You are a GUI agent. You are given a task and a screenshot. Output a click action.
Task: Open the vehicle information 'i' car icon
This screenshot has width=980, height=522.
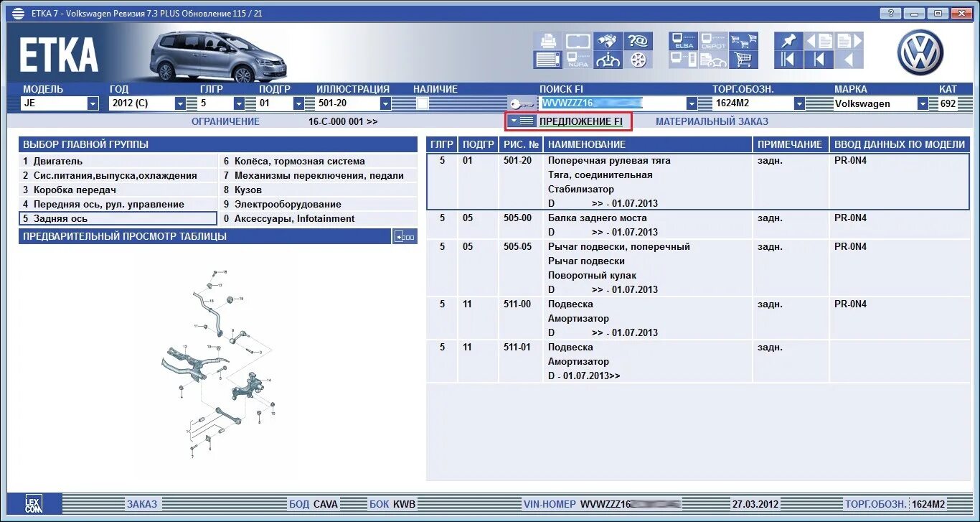(607, 60)
